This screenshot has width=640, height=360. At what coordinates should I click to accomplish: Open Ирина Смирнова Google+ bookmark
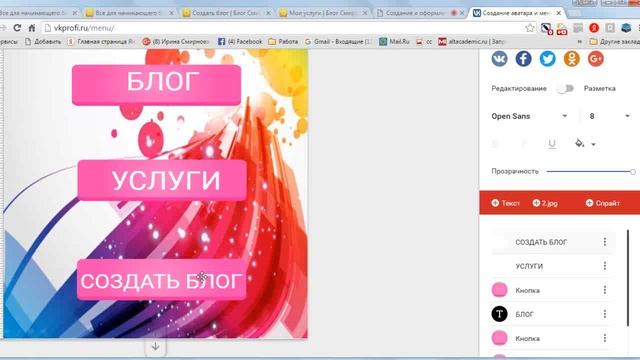[x=176, y=42]
